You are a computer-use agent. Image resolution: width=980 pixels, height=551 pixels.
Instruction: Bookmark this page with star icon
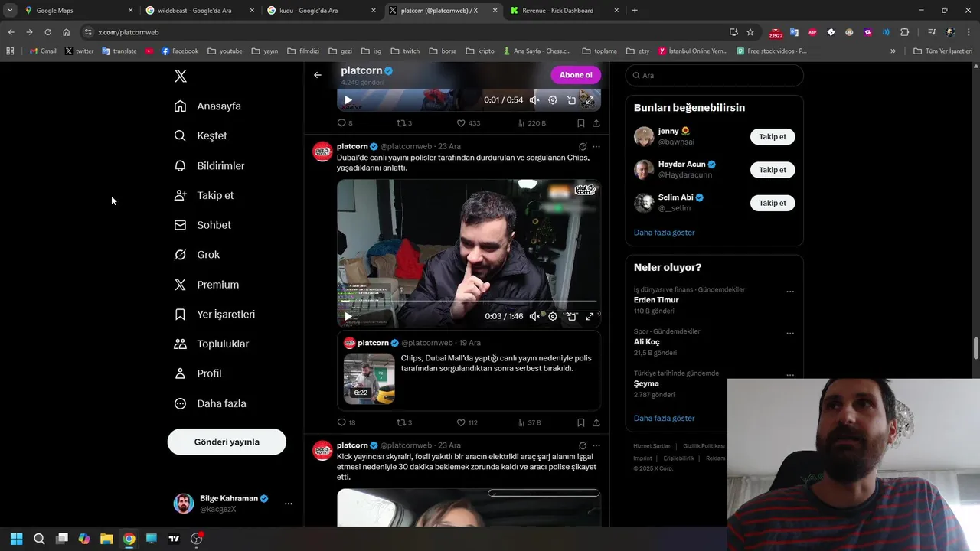coord(750,32)
